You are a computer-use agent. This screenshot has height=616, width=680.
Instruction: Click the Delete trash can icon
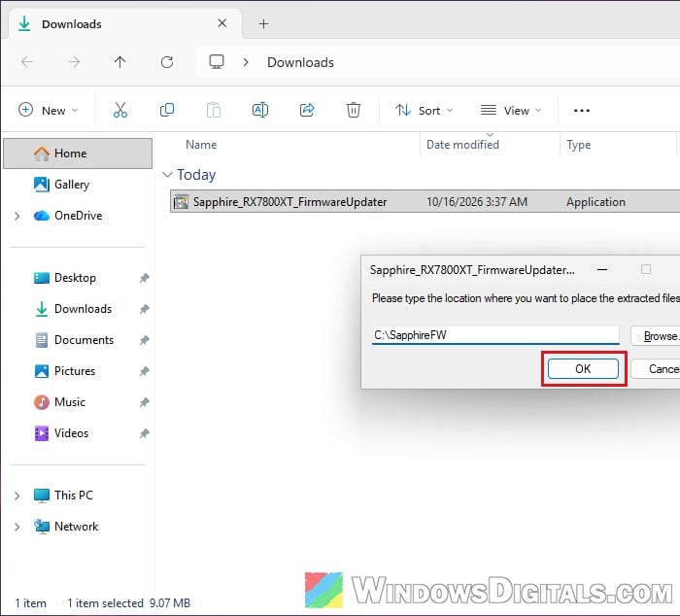(354, 110)
